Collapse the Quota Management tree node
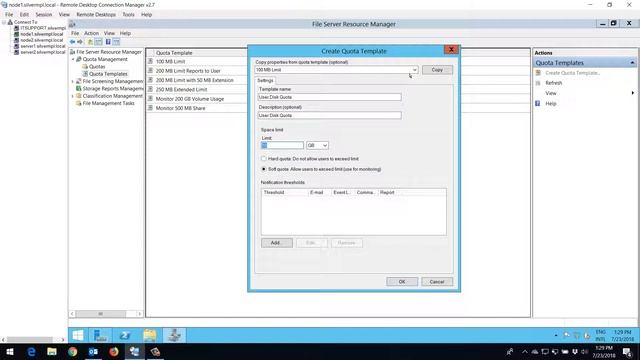The image size is (640, 360). click(73, 59)
